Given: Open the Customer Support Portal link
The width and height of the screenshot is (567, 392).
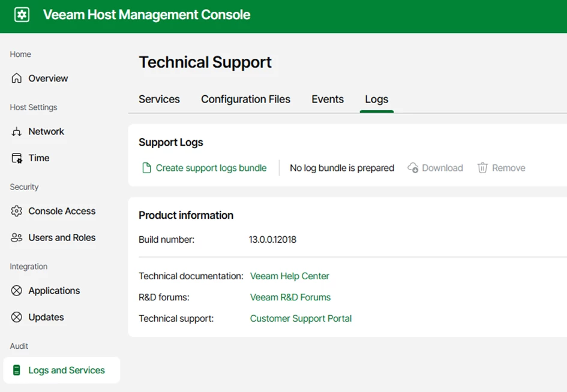Looking at the screenshot, I should (301, 319).
